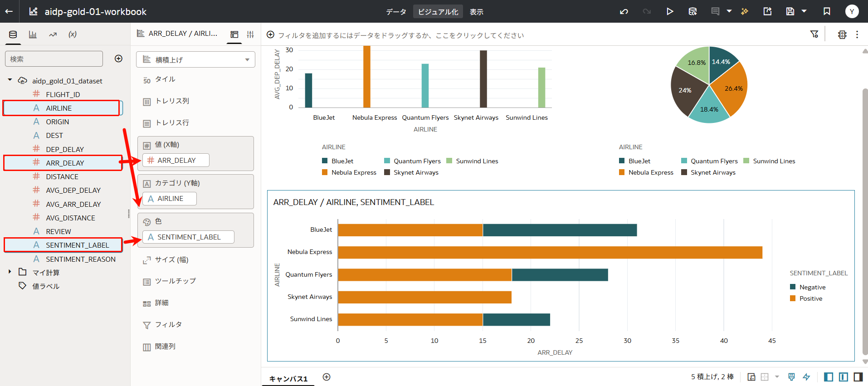The image size is (868, 386).
Task: Switch to the ビジュアル化 tab
Action: pyautogui.click(x=438, y=12)
